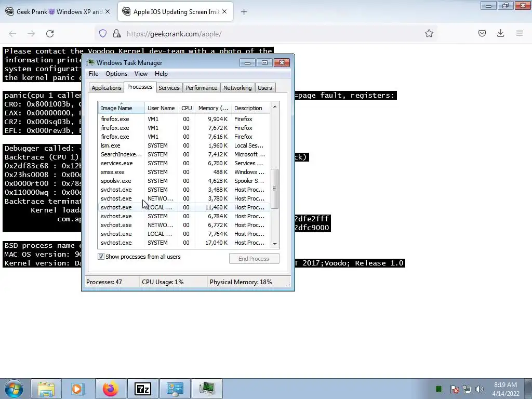Screen dimensions: 532x399
Task: Select the smss.exe process row
Action: coord(184,172)
